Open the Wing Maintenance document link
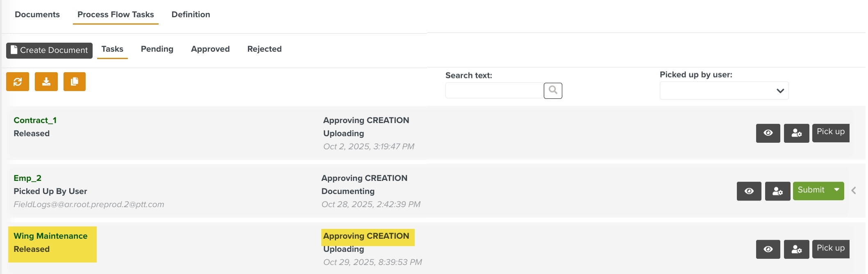Screen dimensions: 868x274 tap(50, 236)
